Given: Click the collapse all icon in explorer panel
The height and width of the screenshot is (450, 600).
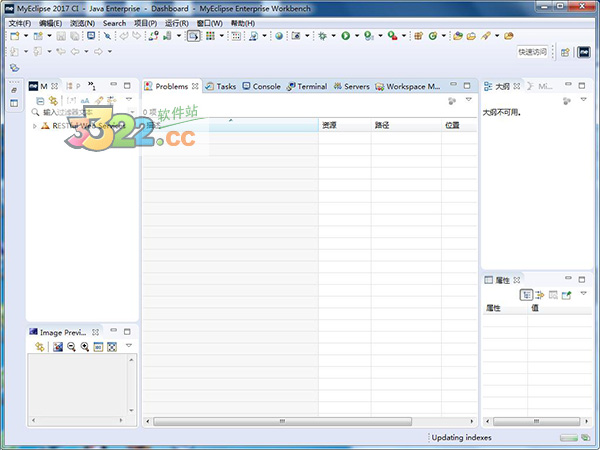Looking at the screenshot, I should [41, 100].
